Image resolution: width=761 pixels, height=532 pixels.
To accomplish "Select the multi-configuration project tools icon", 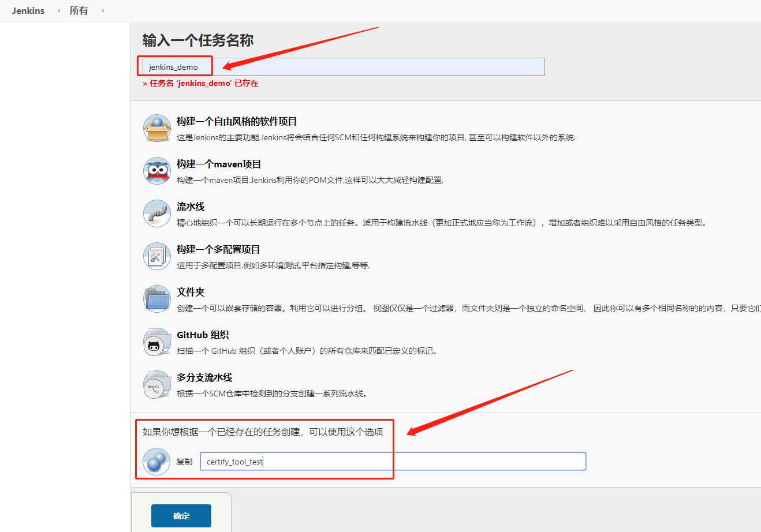I will click(157, 256).
